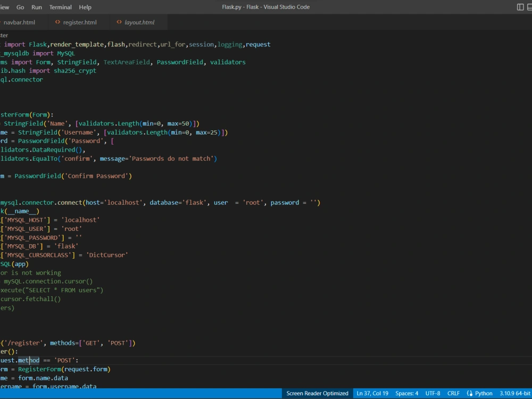This screenshot has width=532, height=399.
Task: Click the Python language braces icon
Action: (x=470, y=393)
